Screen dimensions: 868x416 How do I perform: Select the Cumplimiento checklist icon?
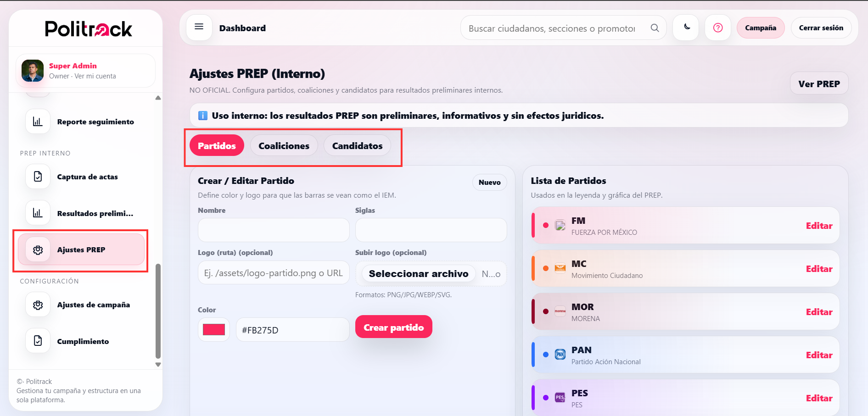coord(38,341)
